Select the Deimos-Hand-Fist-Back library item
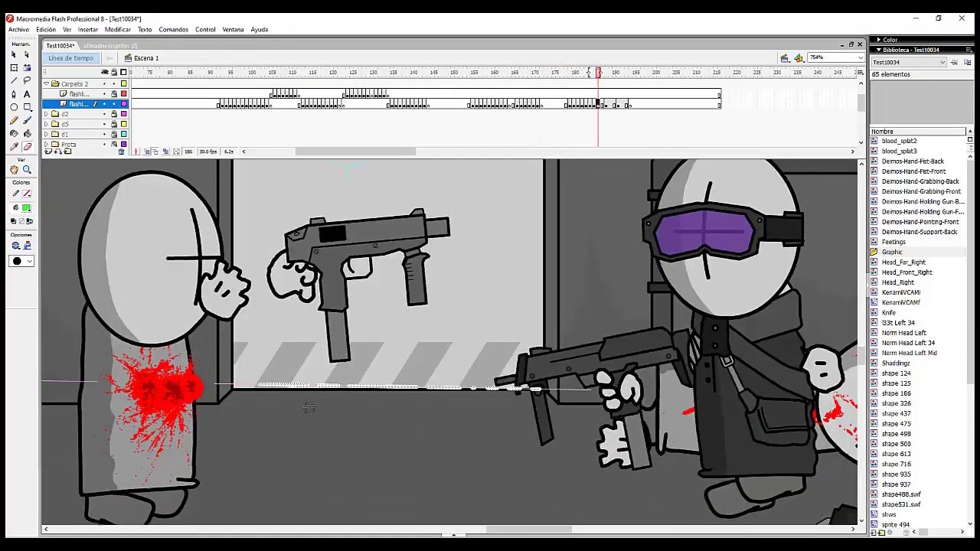This screenshot has height=551, width=980. pyautogui.click(x=913, y=161)
